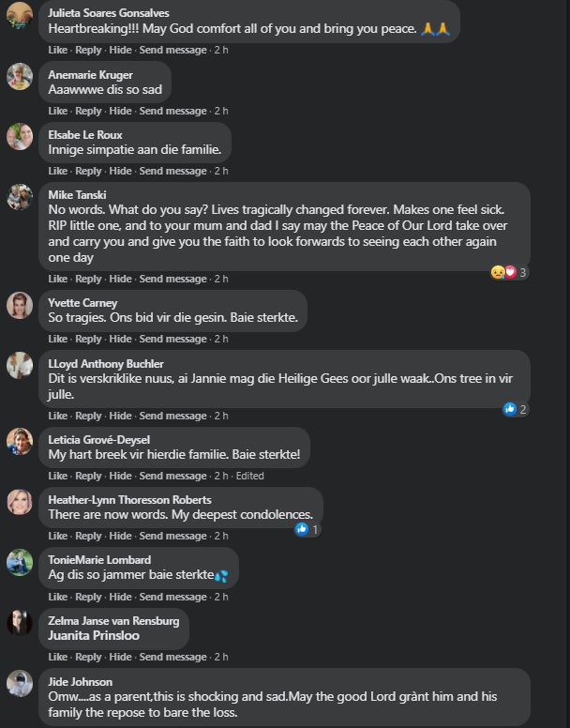
Task: Like Julieta Soares Gonsalves' comment
Action: tap(58, 50)
